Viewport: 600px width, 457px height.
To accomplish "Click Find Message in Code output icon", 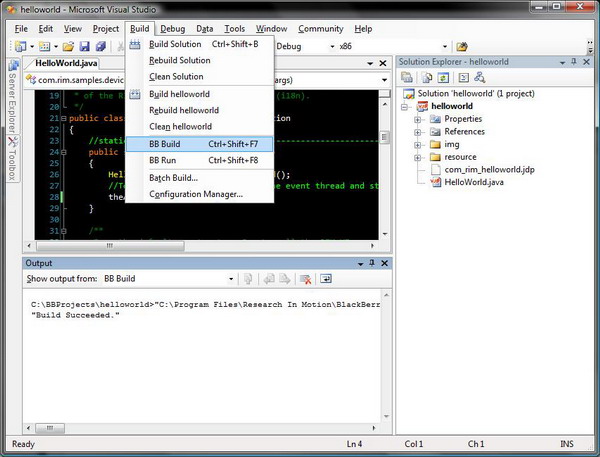I will click(248, 279).
